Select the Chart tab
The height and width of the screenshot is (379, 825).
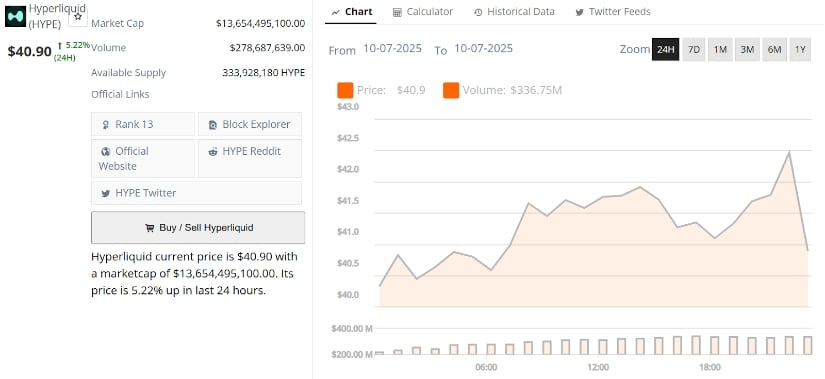(351, 12)
